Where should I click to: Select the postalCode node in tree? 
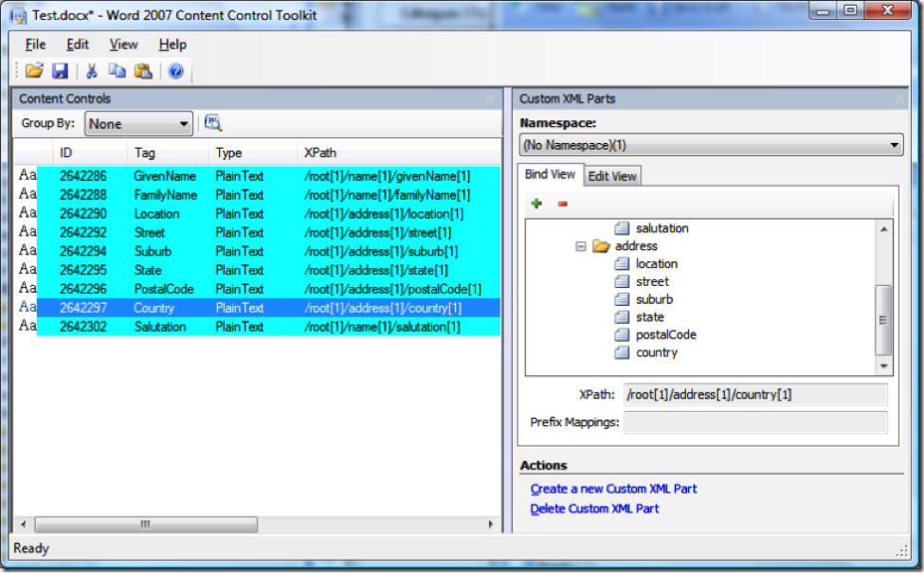click(x=663, y=334)
